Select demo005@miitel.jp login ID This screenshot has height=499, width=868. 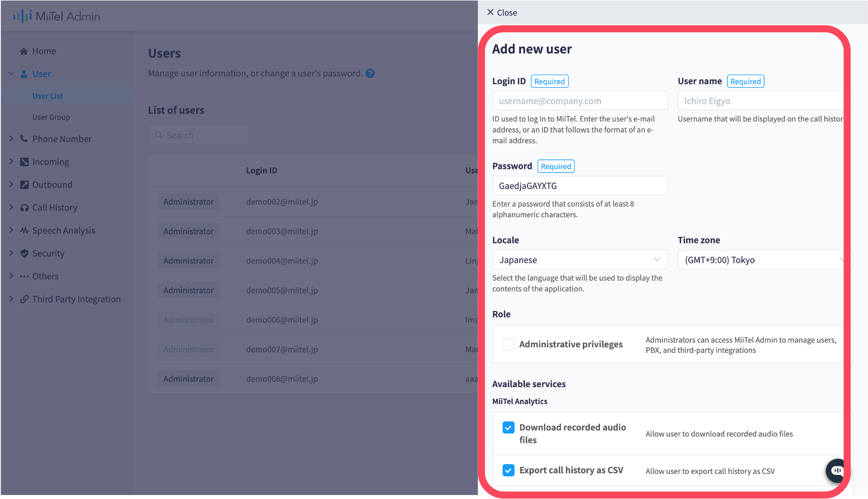282,290
